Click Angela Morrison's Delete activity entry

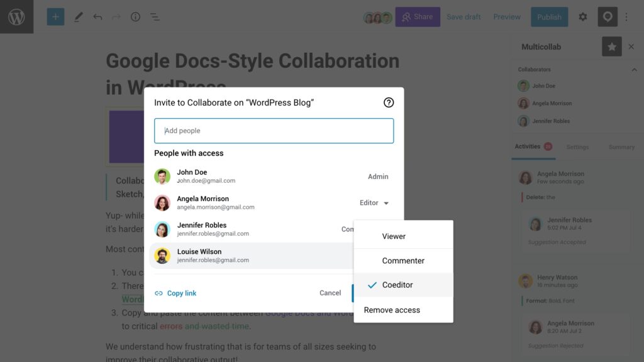click(x=540, y=197)
